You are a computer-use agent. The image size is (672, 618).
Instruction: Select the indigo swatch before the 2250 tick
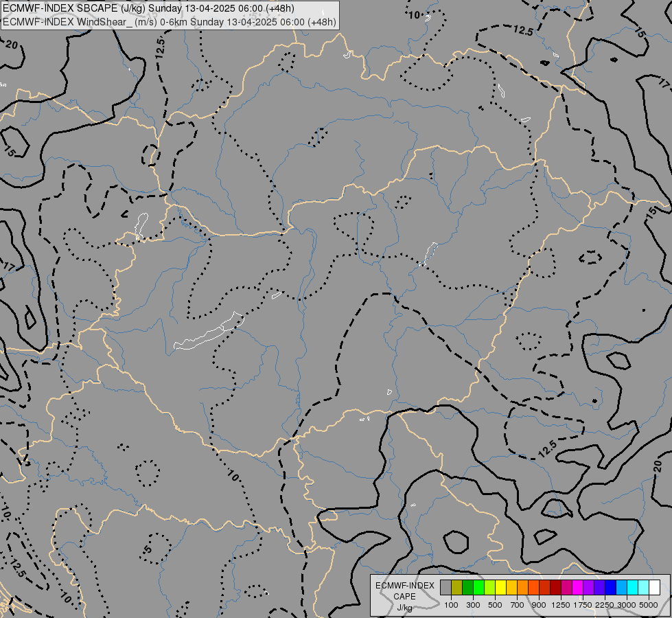pos(599,587)
